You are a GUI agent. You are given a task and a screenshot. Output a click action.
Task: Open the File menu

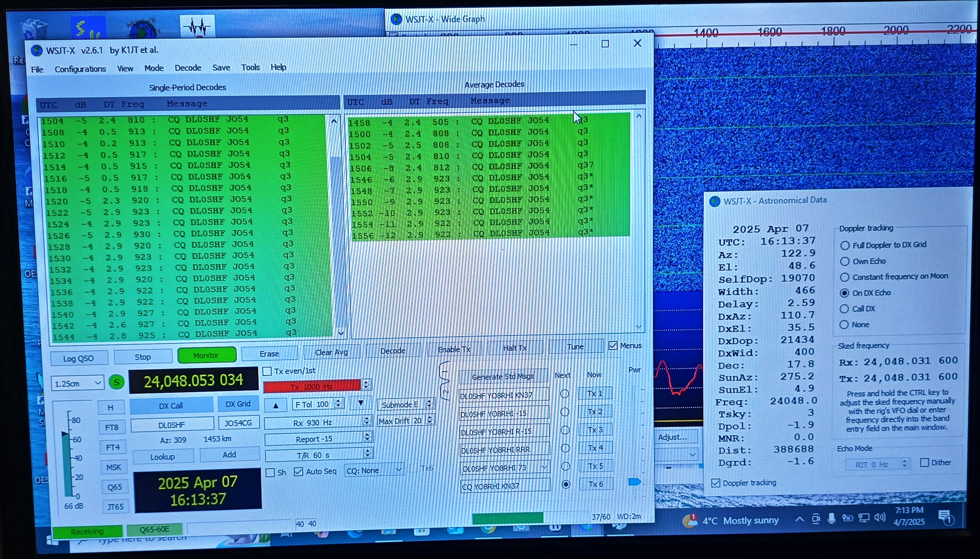coord(37,70)
